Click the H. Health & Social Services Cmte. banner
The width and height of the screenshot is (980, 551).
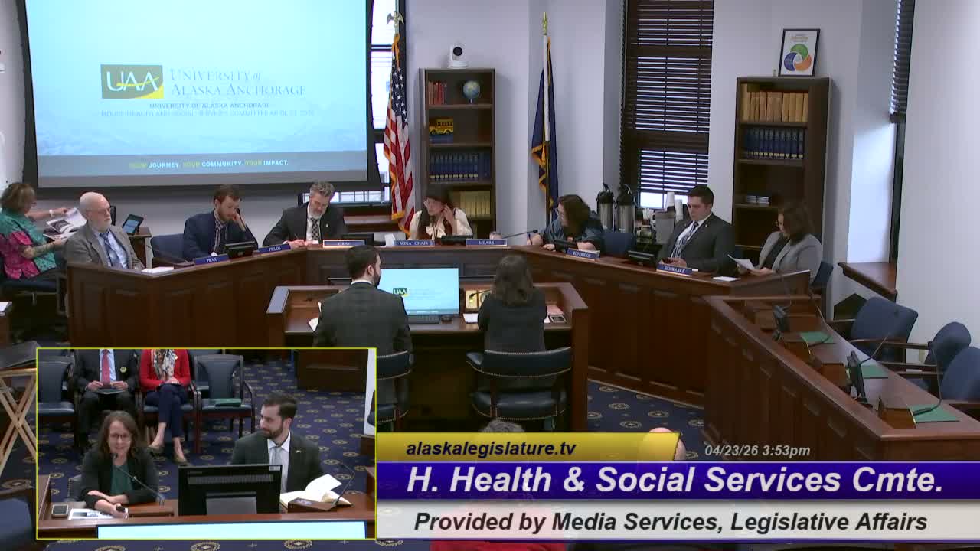click(675, 480)
